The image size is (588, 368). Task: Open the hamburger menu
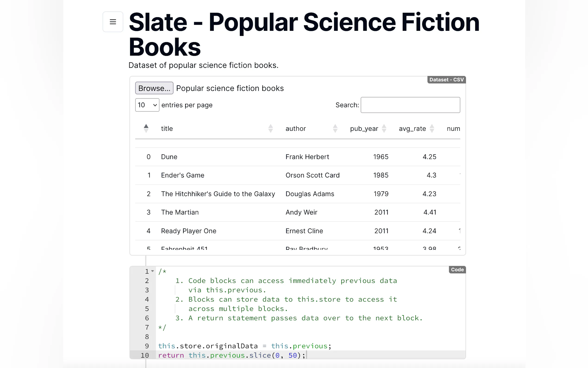tap(113, 22)
